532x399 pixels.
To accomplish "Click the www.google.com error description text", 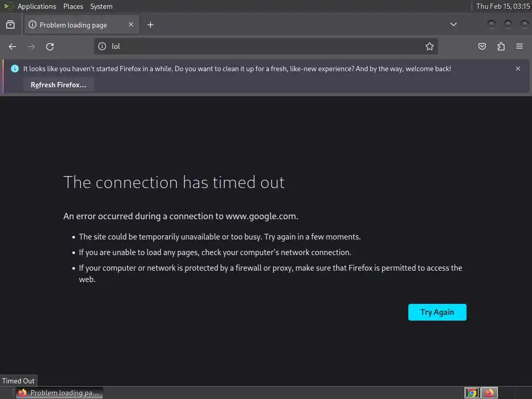I will pos(181,216).
